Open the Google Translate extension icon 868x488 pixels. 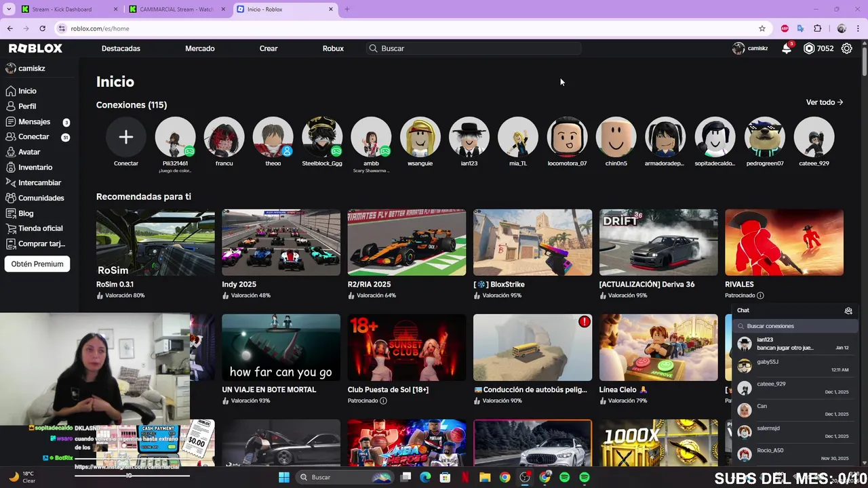(x=801, y=28)
